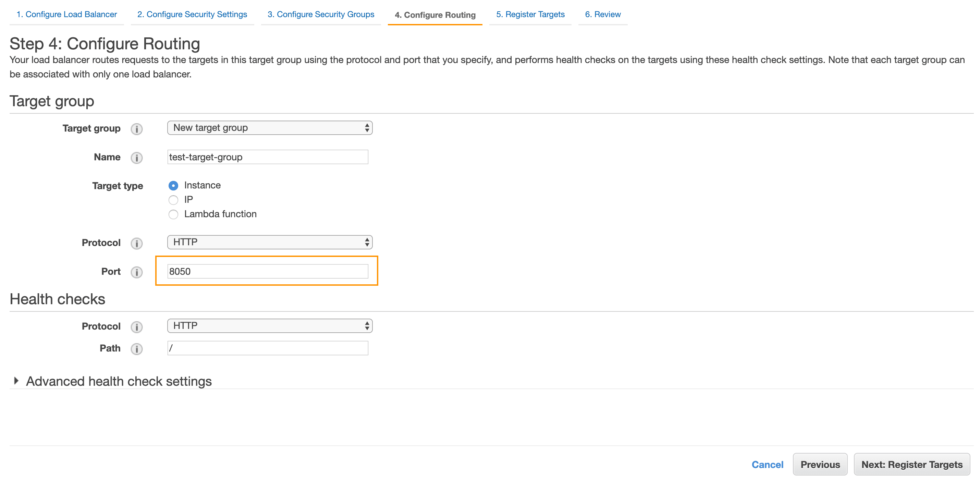Select IP target type
The width and height of the screenshot is (980, 481).
[x=173, y=200]
